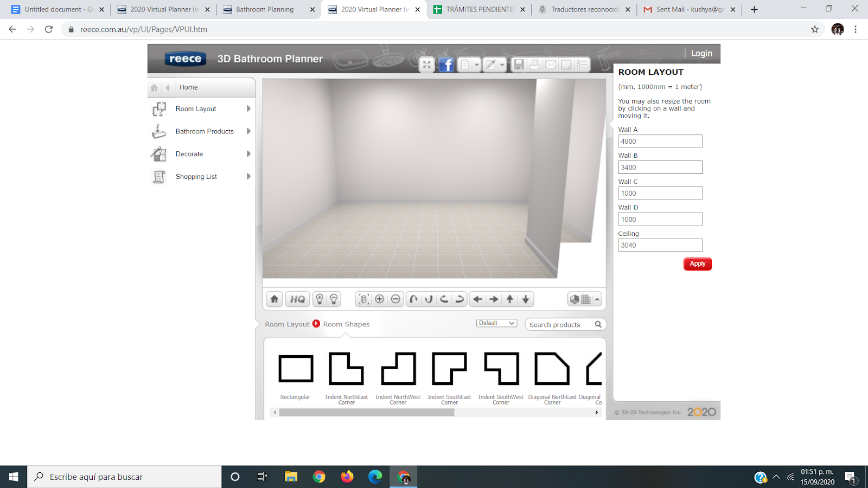Switch to the 2D grid plan view
The width and height of the screenshot is (868, 488).
coord(586,299)
